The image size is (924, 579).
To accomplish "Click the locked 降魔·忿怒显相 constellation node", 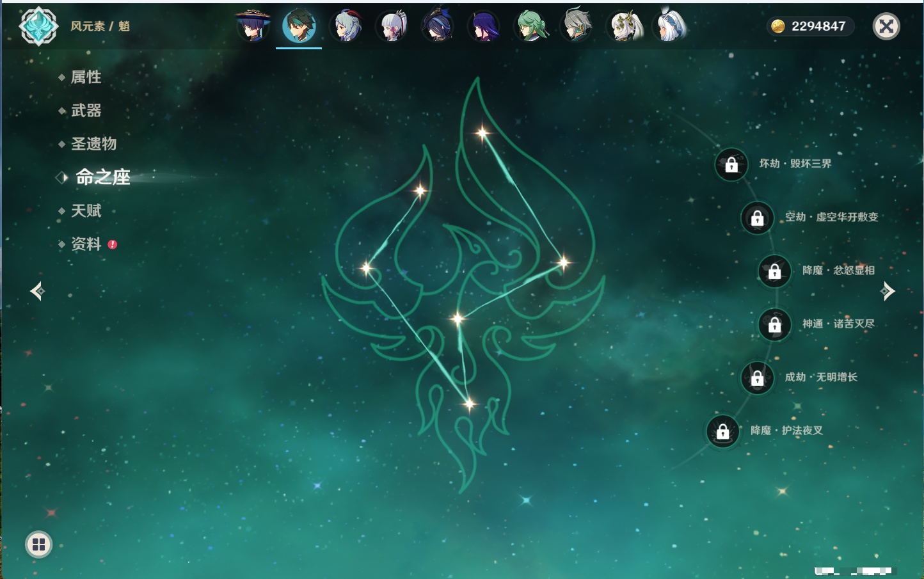I will tap(775, 271).
